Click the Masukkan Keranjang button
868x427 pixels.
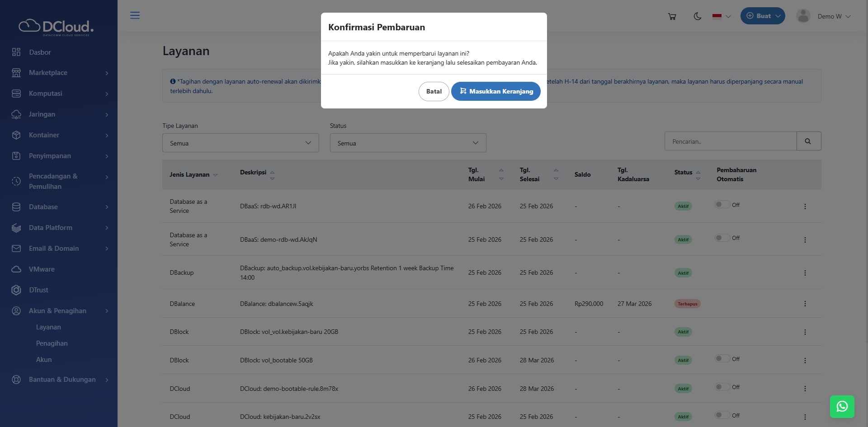[x=495, y=91]
